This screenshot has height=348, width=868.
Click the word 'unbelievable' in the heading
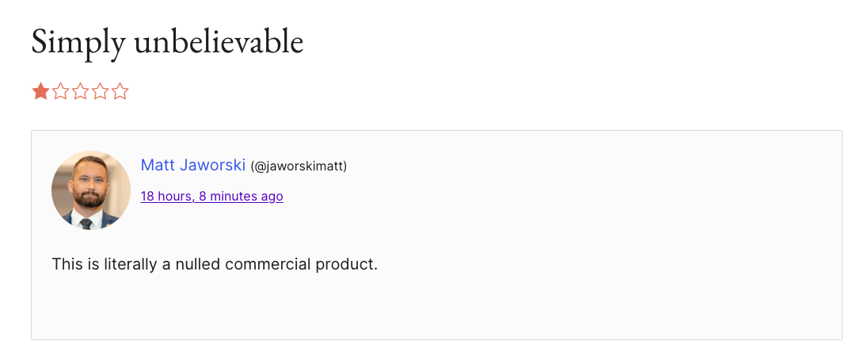(x=219, y=42)
